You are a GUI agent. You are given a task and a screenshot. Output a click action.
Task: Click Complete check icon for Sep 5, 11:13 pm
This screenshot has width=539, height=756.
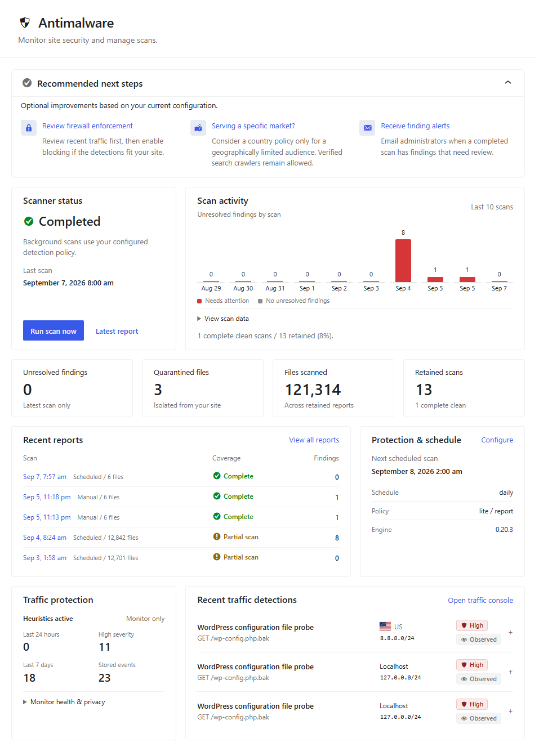pos(217,516)
